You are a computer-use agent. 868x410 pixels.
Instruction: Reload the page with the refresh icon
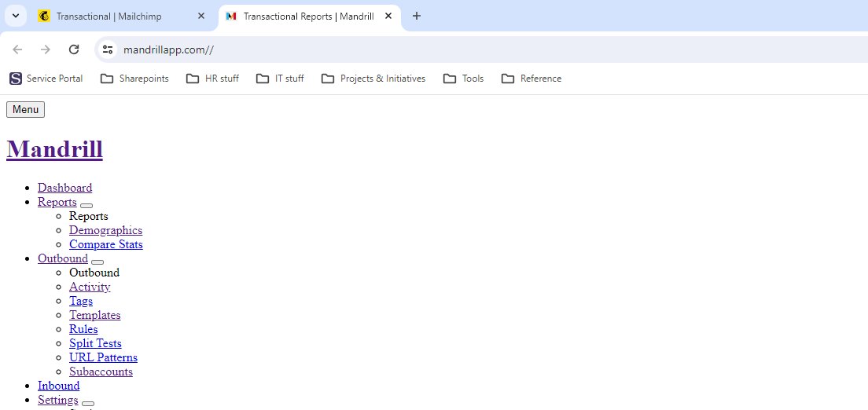(74, 49)
